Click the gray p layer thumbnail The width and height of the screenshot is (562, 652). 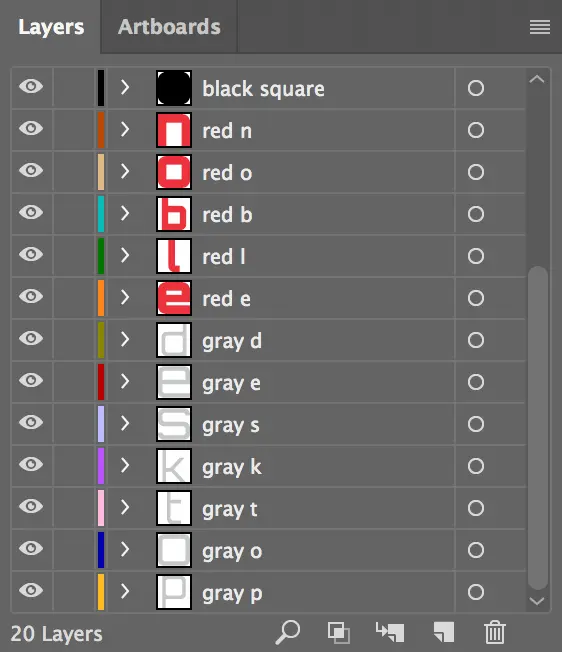174,592
